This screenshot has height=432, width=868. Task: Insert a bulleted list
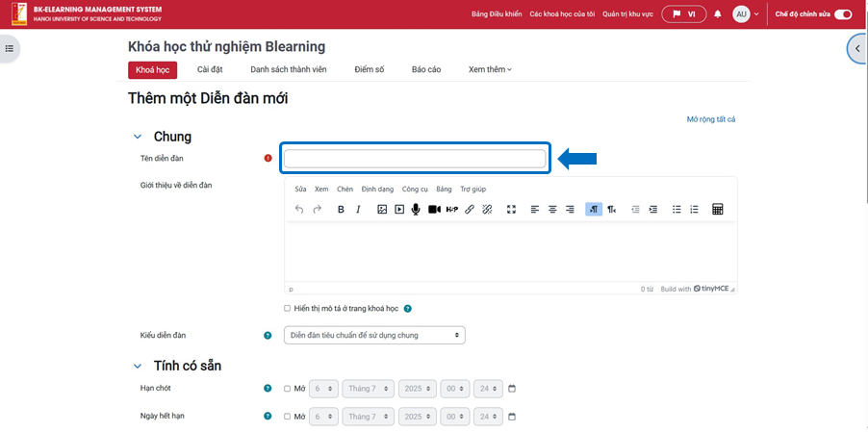tap(677, 209)
